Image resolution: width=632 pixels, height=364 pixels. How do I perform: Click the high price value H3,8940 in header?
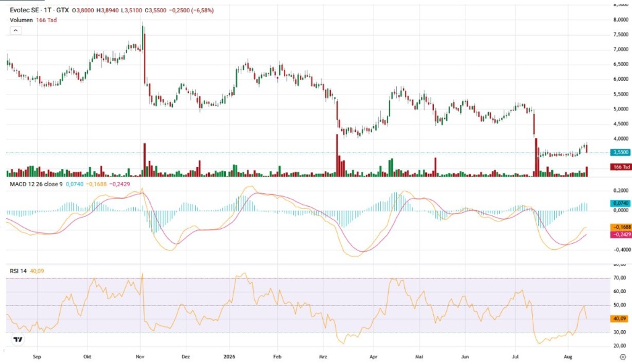tap(107, 10)
